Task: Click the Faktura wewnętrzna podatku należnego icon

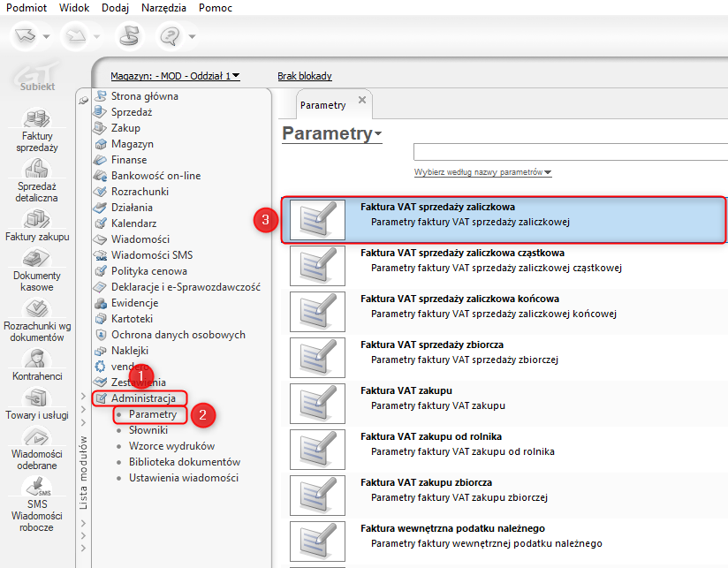Action: click(x=317, y=541)
